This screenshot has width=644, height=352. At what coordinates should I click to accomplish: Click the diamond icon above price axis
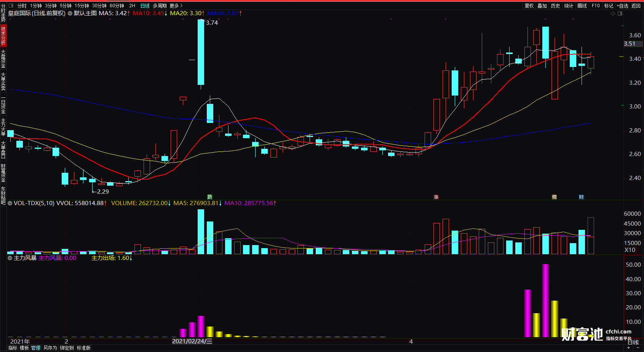[613, 13]
